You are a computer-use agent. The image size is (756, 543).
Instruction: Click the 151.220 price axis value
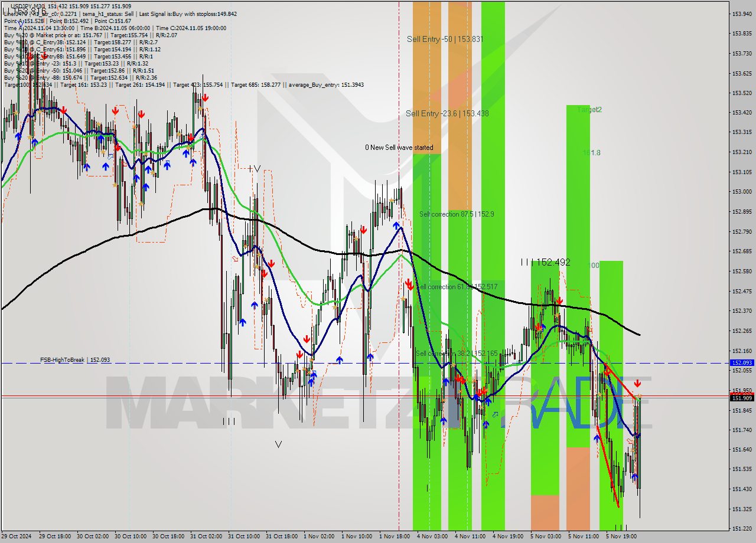coord(742,528)
